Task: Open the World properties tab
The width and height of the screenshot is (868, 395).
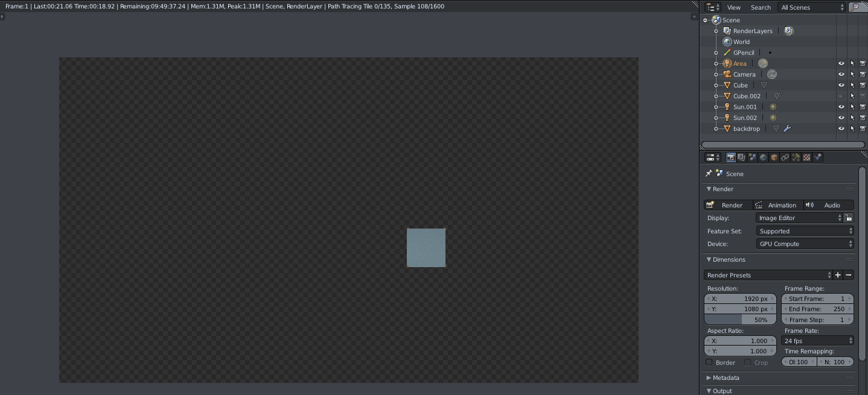Action: (764, 157)
